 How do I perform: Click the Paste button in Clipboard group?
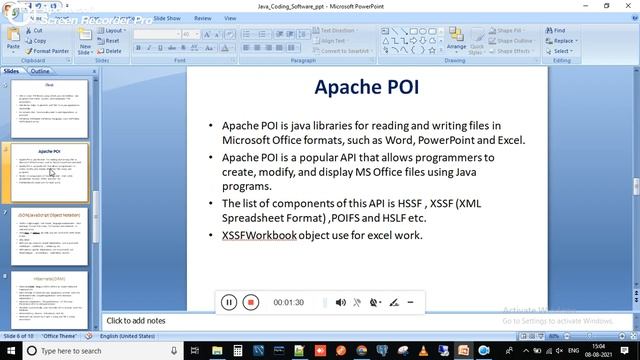pos(13,40)
